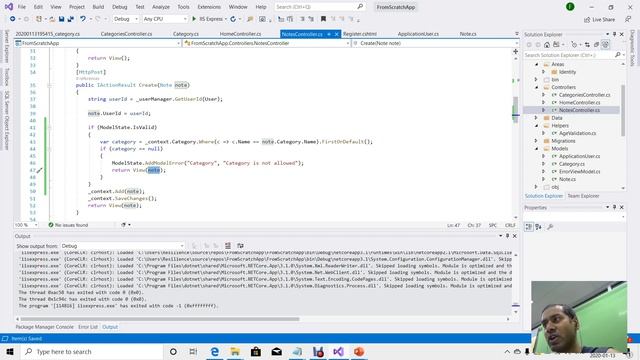Switch to the HomeController.cs tab

(x=240, y=34)
